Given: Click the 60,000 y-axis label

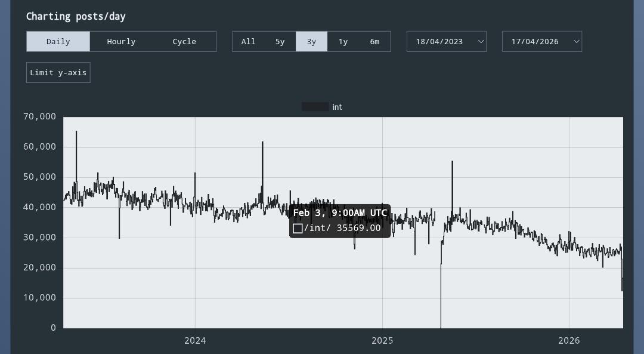Looking at the screenshot, I should point(39,147).
